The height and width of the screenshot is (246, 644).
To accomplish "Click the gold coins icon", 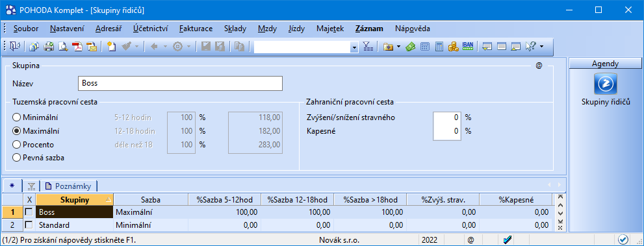I will 453,47.
